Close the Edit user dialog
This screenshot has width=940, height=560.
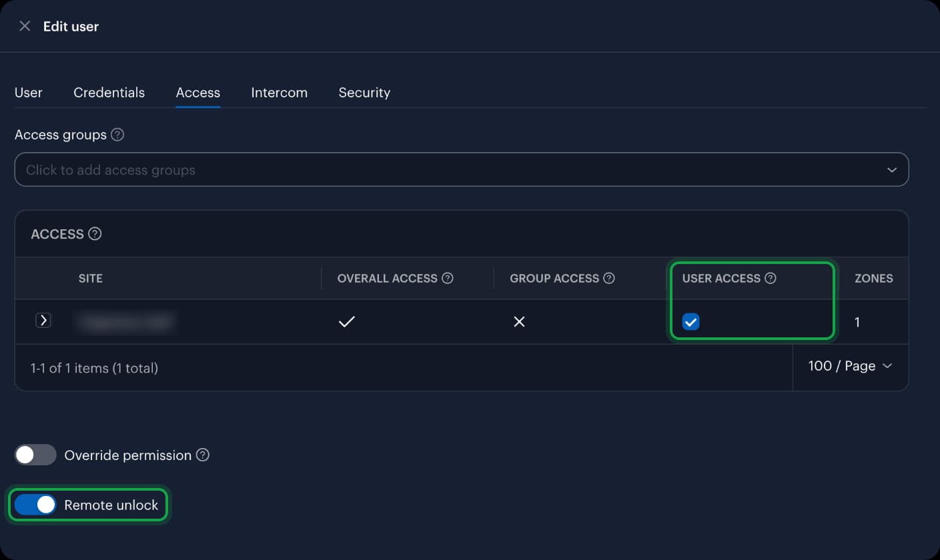[25, 26]
